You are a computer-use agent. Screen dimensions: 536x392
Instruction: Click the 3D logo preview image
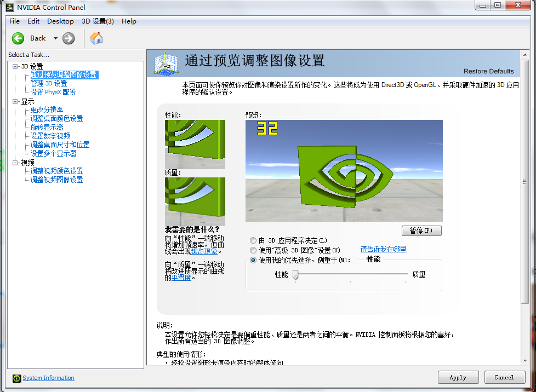(344, 171)
